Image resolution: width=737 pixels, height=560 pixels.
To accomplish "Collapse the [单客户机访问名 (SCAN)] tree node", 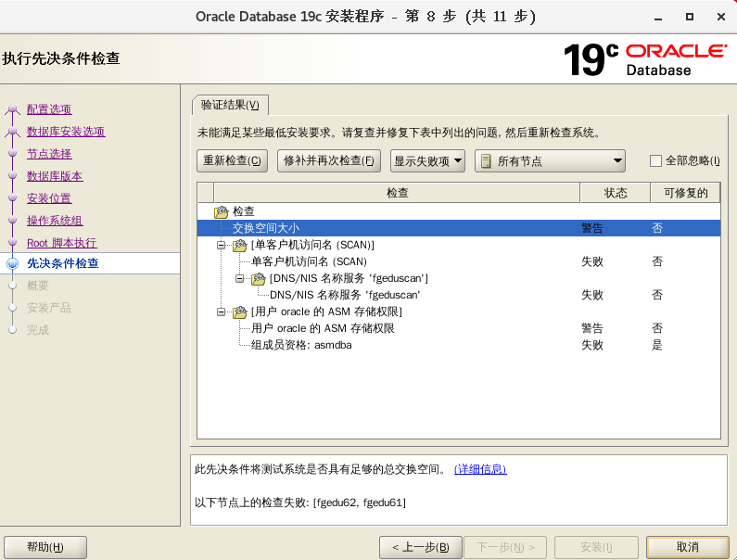I will (221, 245).
